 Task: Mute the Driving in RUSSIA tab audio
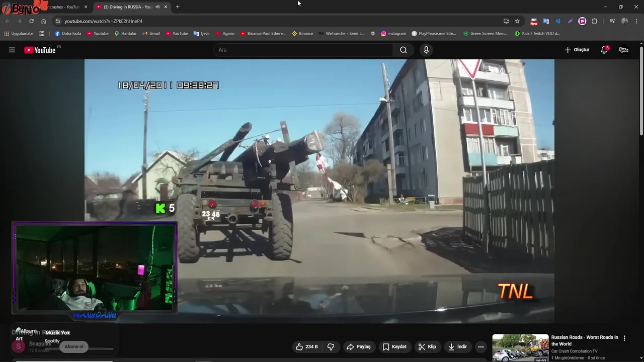click(157, 7)
